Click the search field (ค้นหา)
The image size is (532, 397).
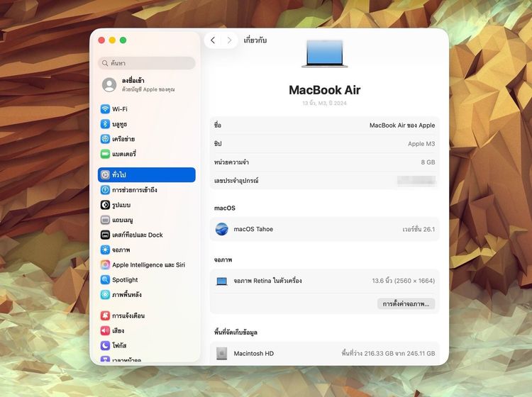tap(147, 63)
